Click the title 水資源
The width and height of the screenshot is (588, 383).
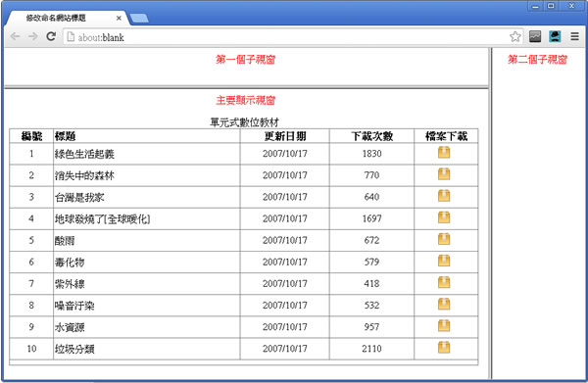[x=70, y=327]
